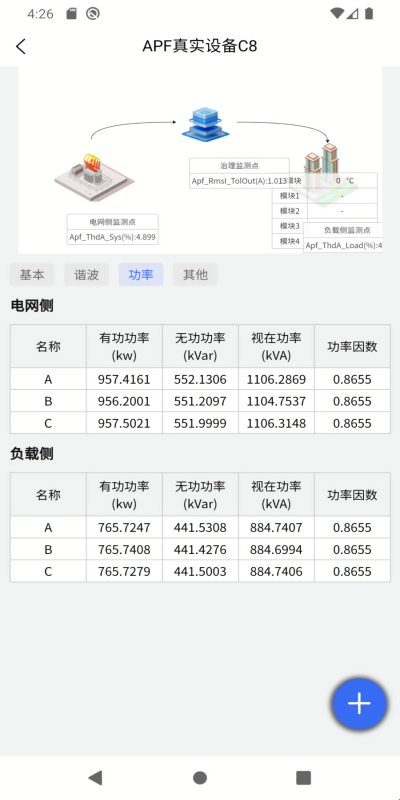Tap the blue plus floating button
Viewport: 400px width, 800px height.
click(x=359, y=703)
